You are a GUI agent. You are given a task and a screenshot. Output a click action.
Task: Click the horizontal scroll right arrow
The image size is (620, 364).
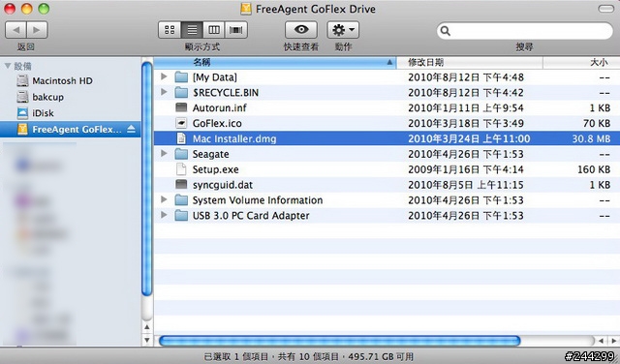(x=613, y=341)
